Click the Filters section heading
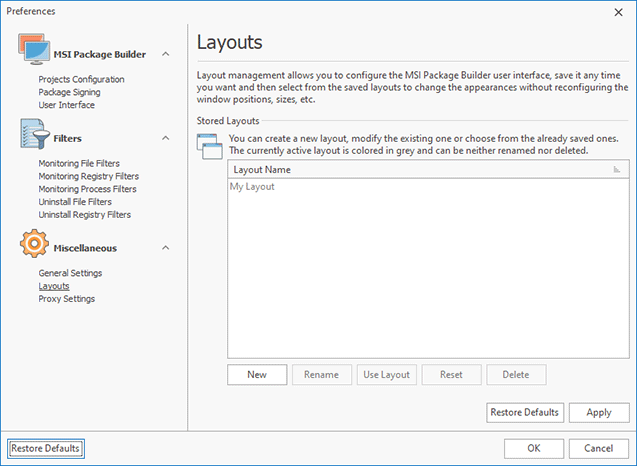Image resolution: width=637 pixels, height=466 pixels. tap(67, 139)
